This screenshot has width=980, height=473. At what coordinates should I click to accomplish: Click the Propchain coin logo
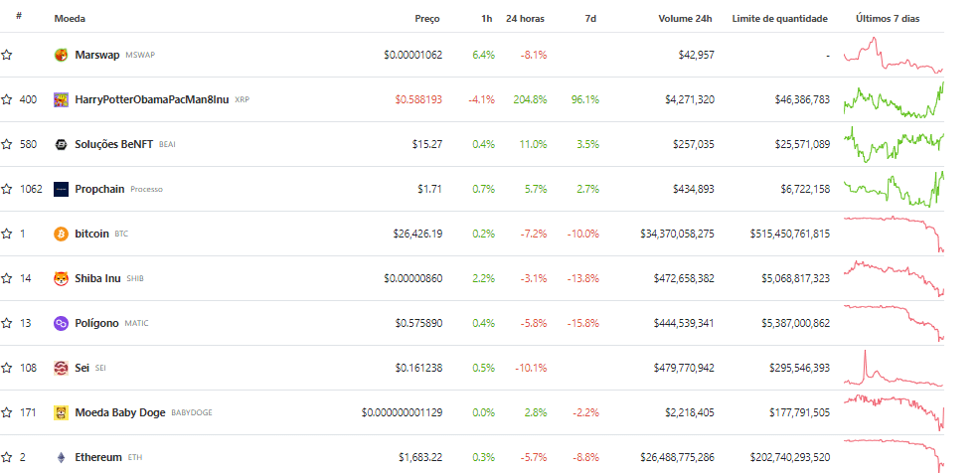coord(61,189)
